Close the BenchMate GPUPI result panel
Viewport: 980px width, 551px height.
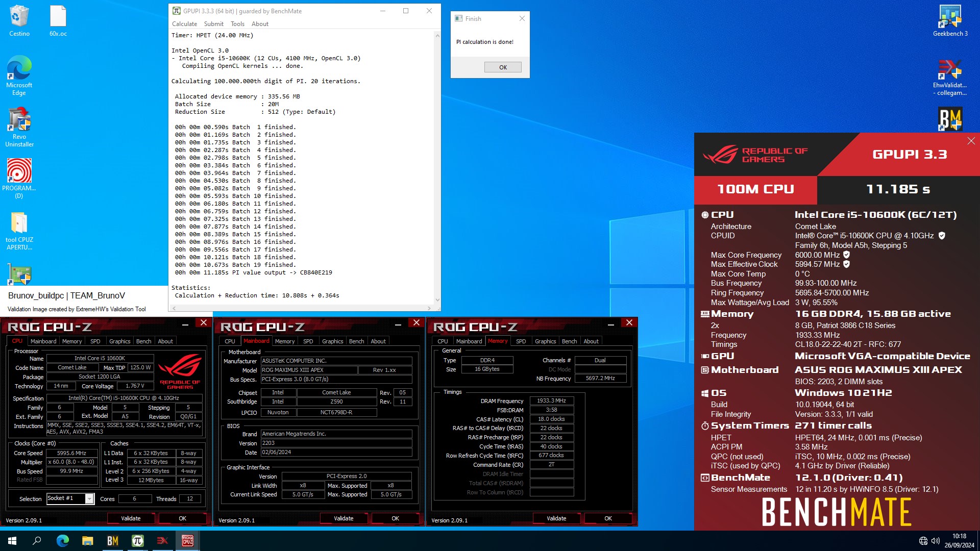coord(971,141)
